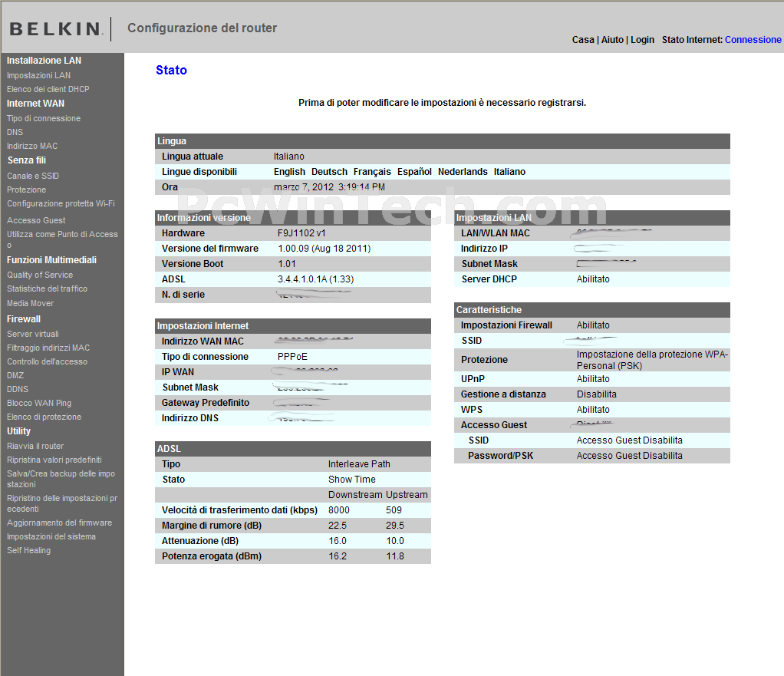Click Connessione internet status link

point(753,40)
